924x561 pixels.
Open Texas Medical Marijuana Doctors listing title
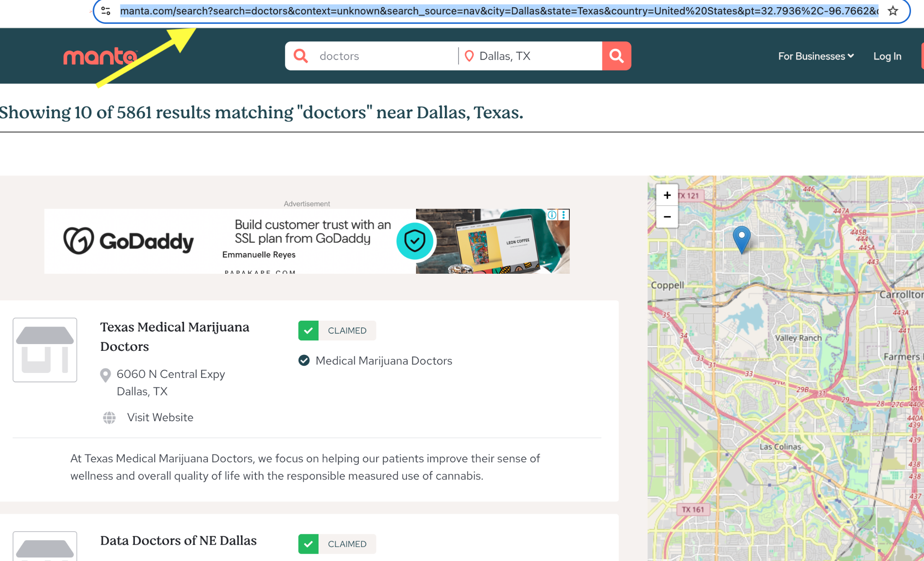click(x=175, y=336)
